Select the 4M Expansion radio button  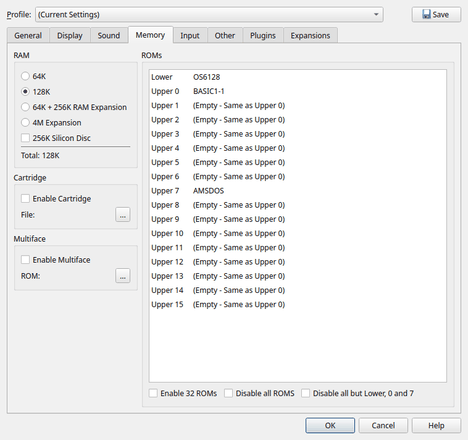pyautogui.click(x=51, y=123)
